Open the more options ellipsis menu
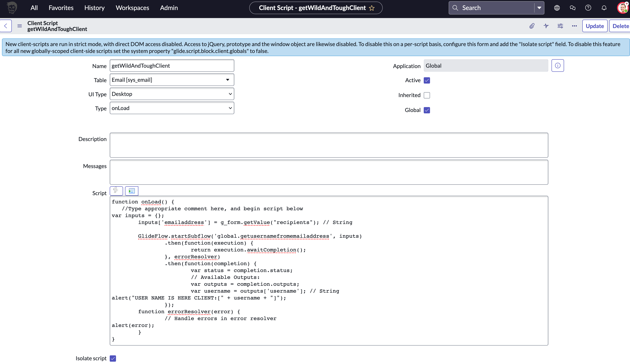This screenshot has height=364, width=630. click(574, 26)
